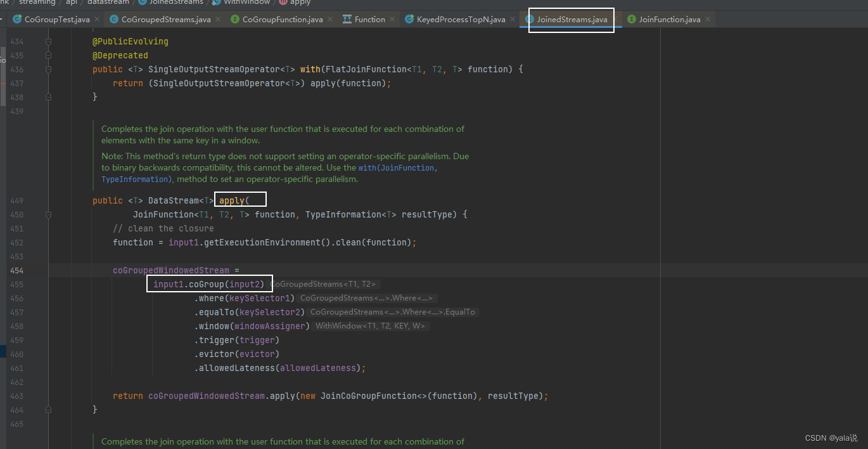Image resolution: width=868 pixels, height=449 pixels.
Task: Click .trigger(trigger) call
Action: (237, 340)
